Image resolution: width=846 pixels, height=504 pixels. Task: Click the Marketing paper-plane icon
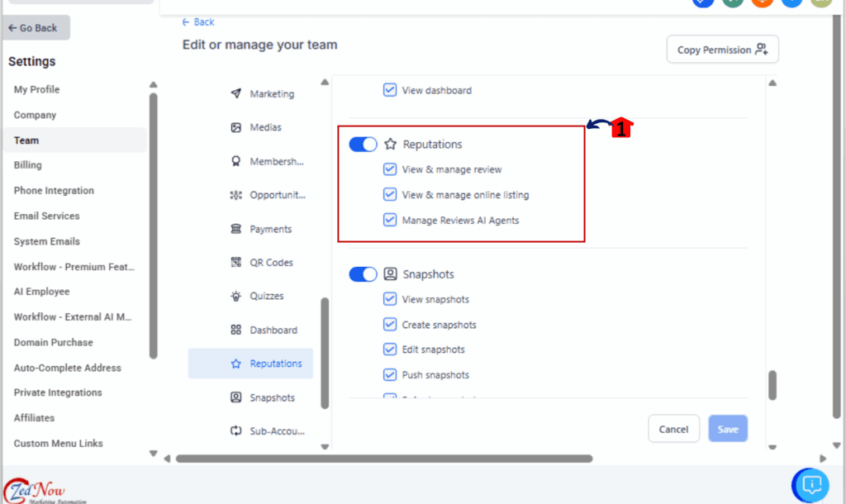click(235, 93)
